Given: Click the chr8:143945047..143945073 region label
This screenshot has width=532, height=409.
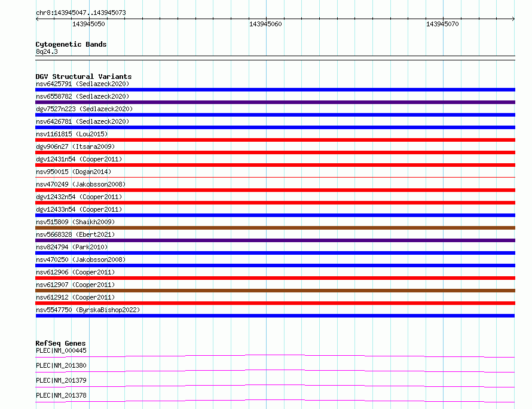Looking at the screenshot, I should click(x=81, y=13).
